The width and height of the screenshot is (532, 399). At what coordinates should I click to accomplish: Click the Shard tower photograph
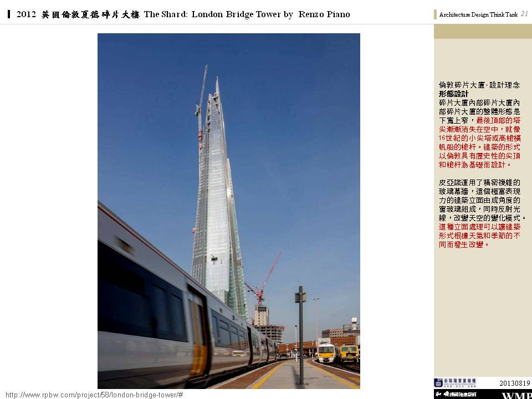(x=229, y=211)
